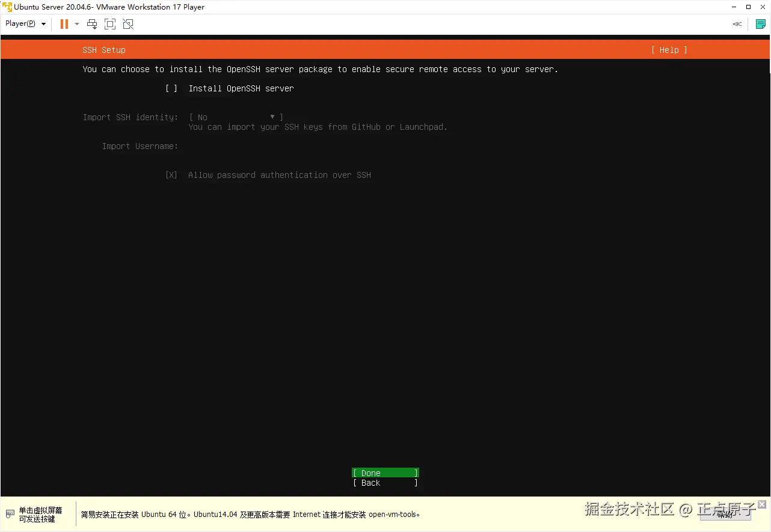Click the VMware Player title bar icon

click(x=7, y=7)
